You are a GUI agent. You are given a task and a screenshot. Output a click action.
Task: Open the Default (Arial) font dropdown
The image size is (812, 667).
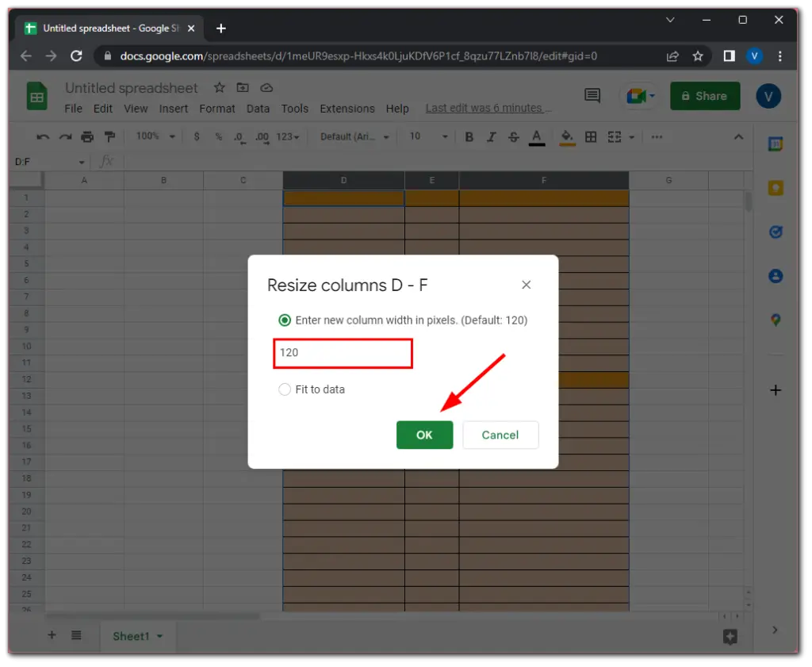(354, 137)
